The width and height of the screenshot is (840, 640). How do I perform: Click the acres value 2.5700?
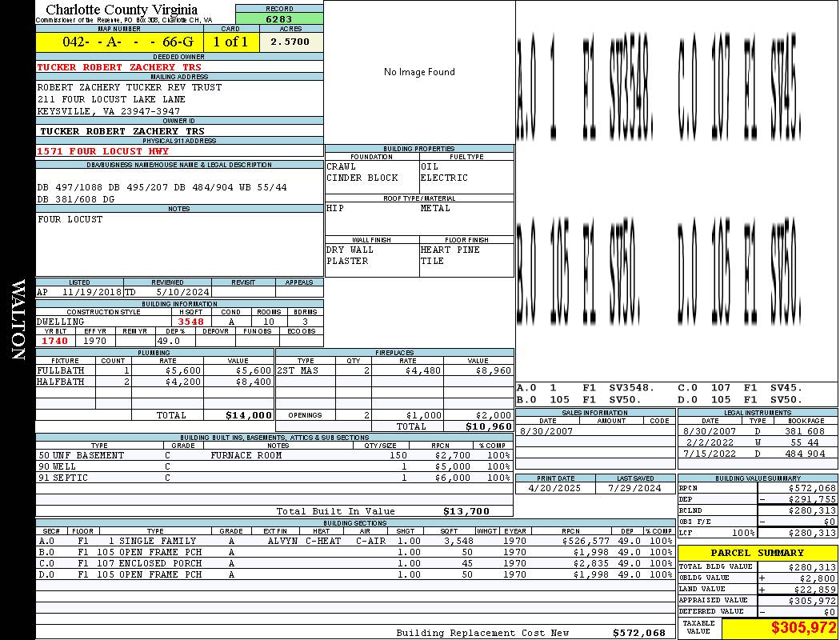click(291, 42)
